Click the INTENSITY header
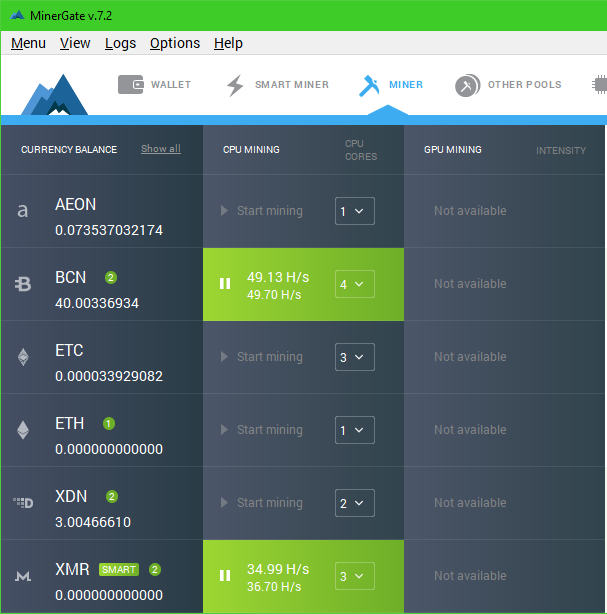The image size is (607, 614). click(561, 150)
